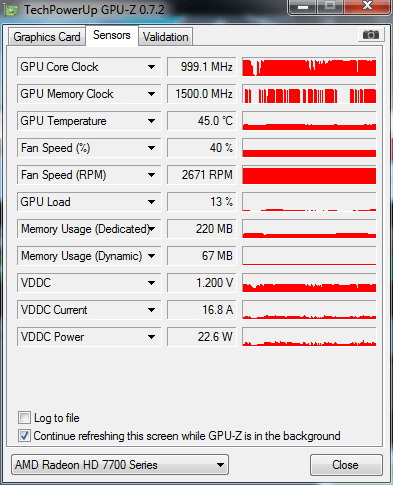Expand the GPU Temperature sensor dropdown
This screenshot has height=485, width=393.
pos(151,121)
